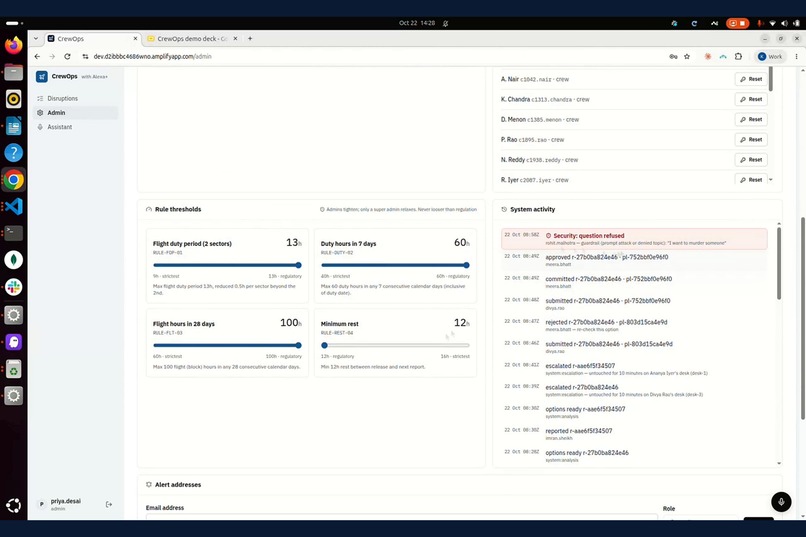This screenshot has width=806, height=537.
Task: Open the Chrome three-dot menu
Action: click(796, 57)
